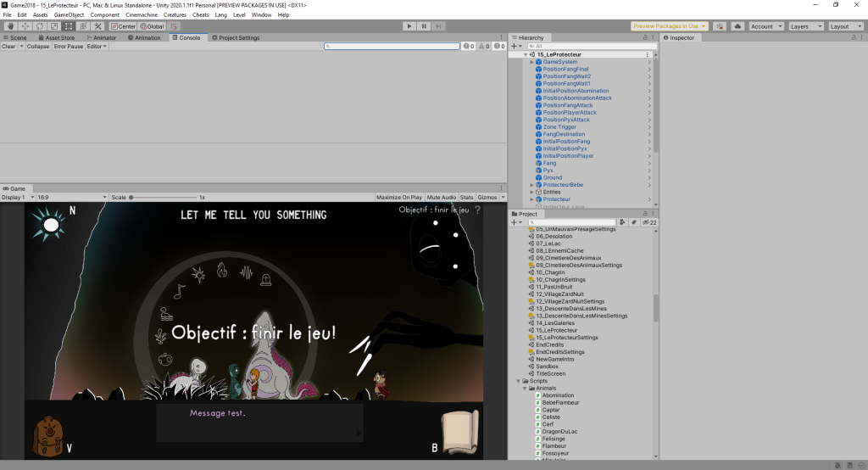Image resolution: width=868 pixels, height=470 pixels.
Task: Open the Gizmos dropdown arrow
Action: point(503,198)
